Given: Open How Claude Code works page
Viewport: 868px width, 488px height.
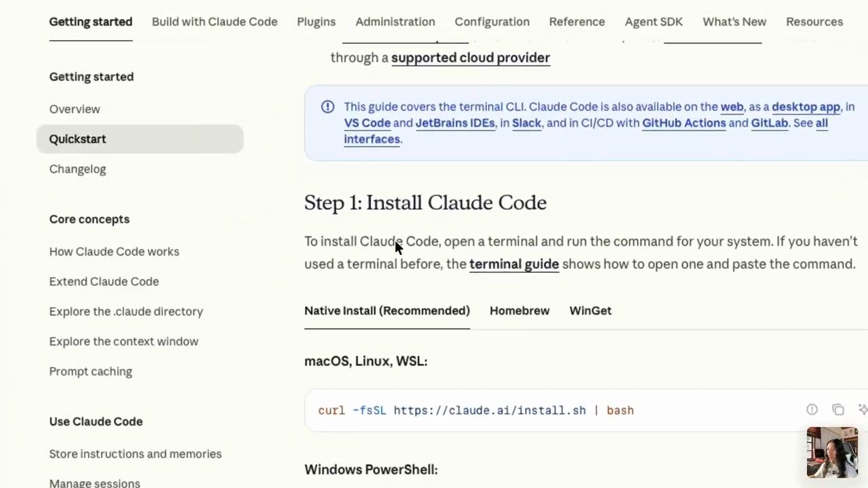Looking at the screenshot, I should coord(114,251).
